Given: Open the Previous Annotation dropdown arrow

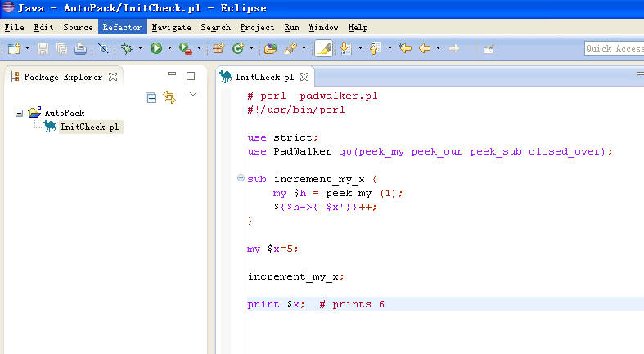Looking at the screenshot, I should 390,48.
